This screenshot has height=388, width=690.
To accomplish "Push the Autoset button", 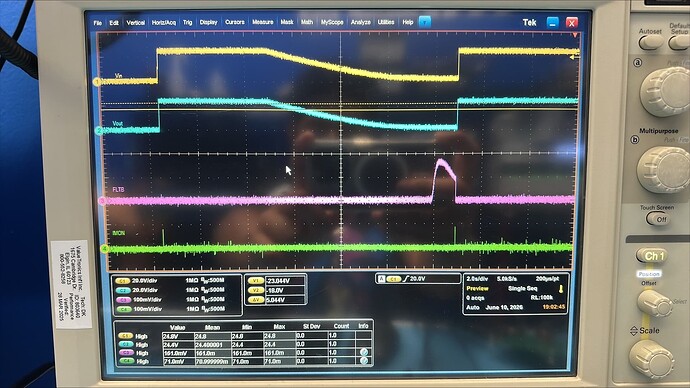I will click(x=650, y=42).
